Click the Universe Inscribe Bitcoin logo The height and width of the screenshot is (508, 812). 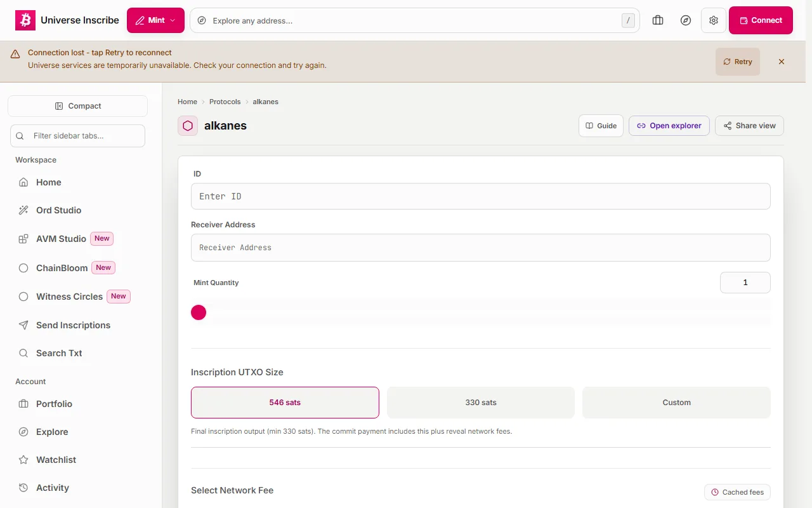point(25,20)
